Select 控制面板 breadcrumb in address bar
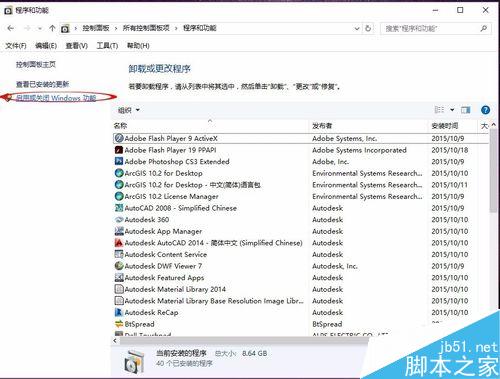500x379 pixels. coord(96,28)
